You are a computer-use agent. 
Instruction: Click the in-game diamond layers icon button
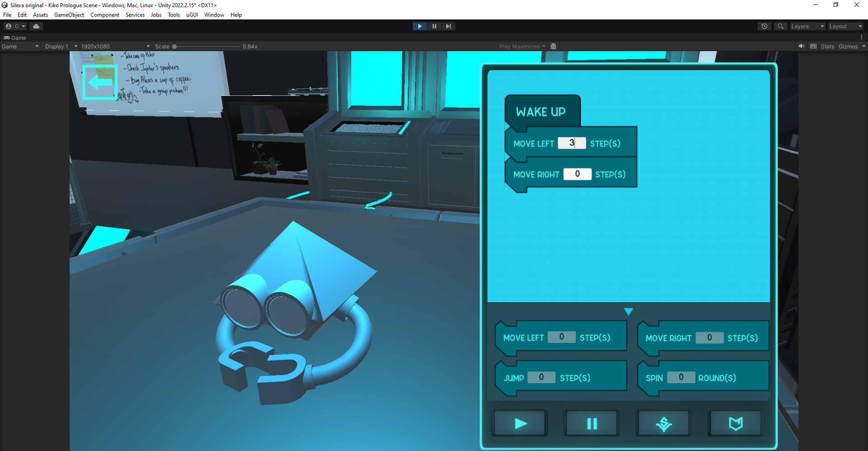pos(664,423)
